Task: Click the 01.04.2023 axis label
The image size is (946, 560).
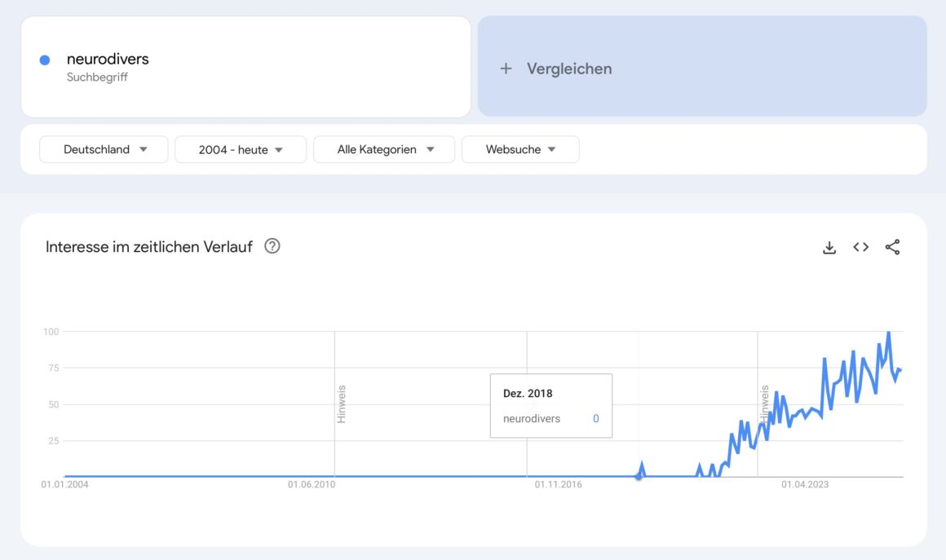Action: (x=804, y=484)
